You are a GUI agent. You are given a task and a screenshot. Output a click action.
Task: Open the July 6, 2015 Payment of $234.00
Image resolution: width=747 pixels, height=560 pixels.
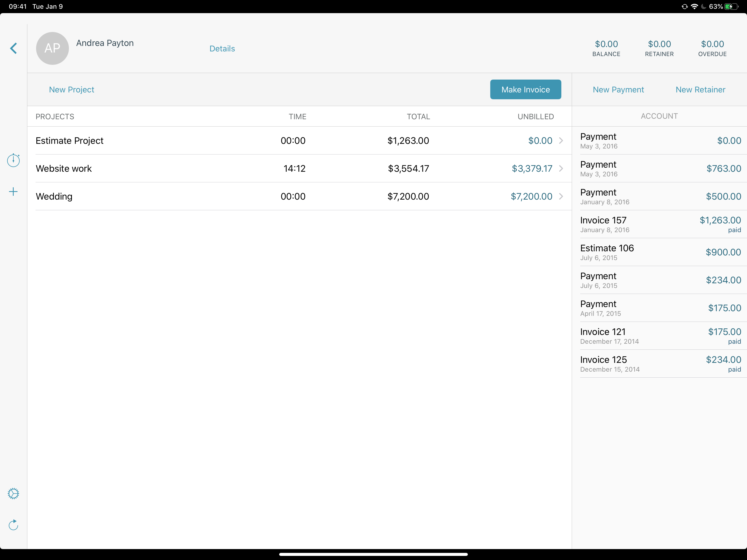tap(660, 280)
